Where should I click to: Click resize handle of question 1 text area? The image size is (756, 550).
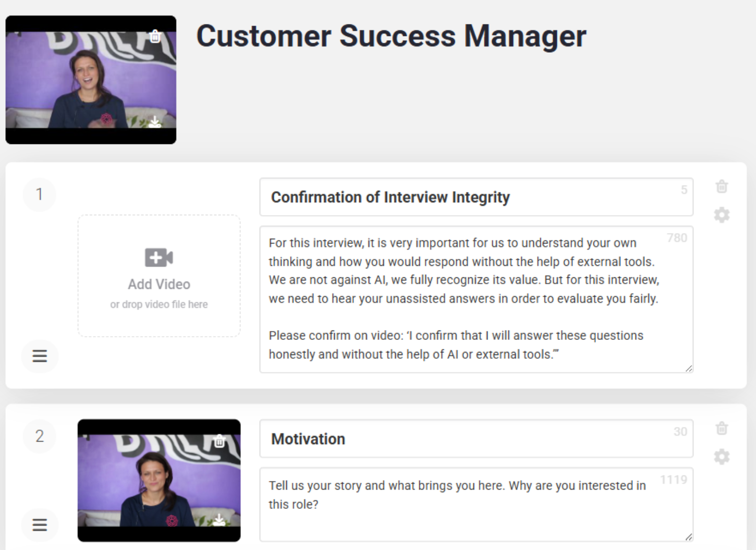[689, 369]
